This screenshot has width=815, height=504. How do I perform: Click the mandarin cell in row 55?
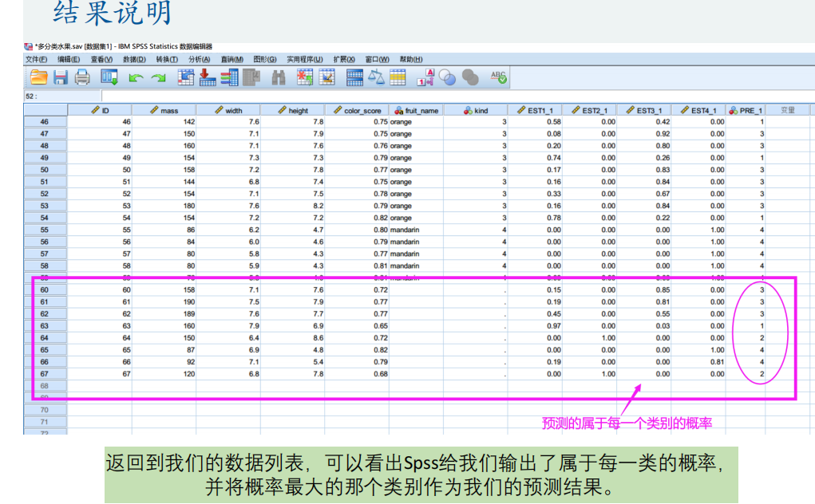(417, 230)
